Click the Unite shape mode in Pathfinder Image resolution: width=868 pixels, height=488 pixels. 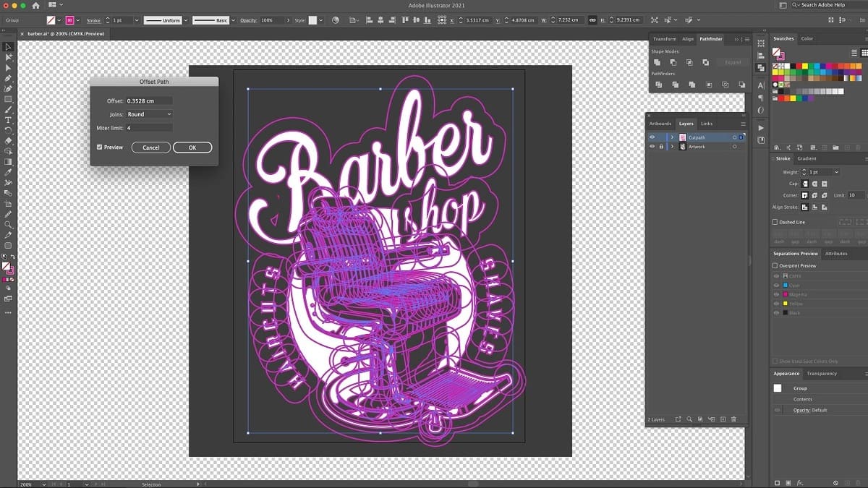pos(658,63)
